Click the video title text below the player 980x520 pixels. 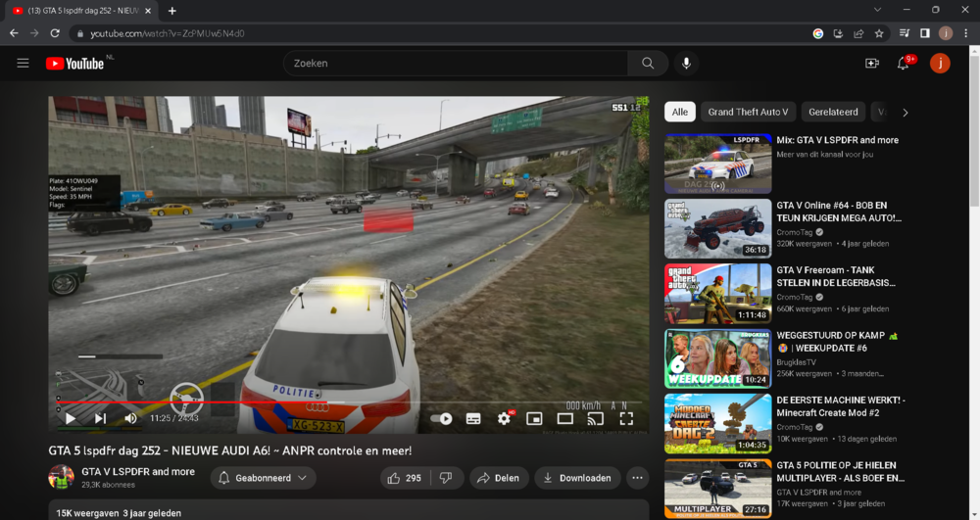pos(230,450)
